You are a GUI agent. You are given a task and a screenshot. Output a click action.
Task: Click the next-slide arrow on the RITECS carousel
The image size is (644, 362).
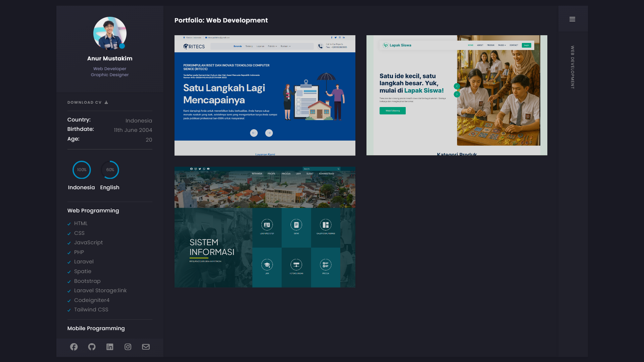[x=269, y=133]
